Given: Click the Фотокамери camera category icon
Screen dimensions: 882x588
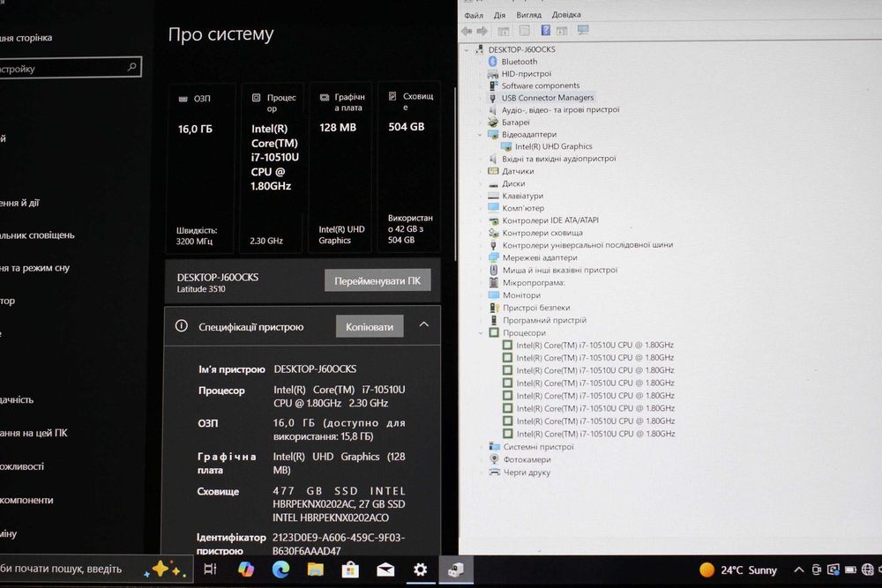Looking at the screenshot, I should (495, 459).
